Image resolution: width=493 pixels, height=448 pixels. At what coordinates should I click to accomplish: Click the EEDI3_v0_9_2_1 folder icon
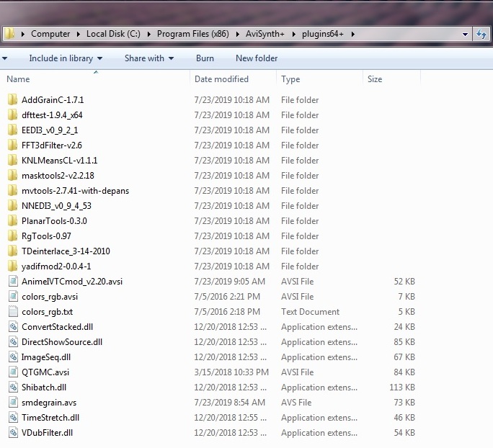point(12,130)
